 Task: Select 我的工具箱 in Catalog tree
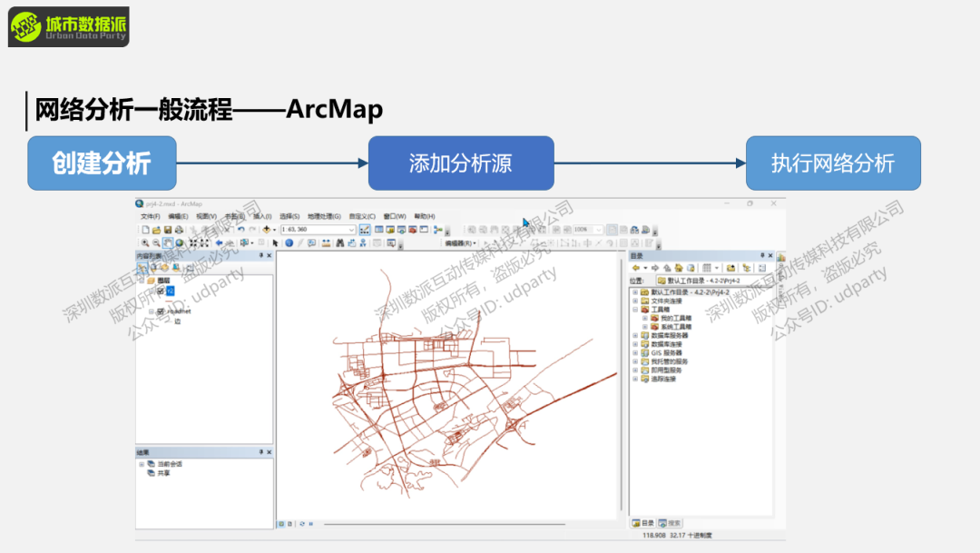click(676, 319)
